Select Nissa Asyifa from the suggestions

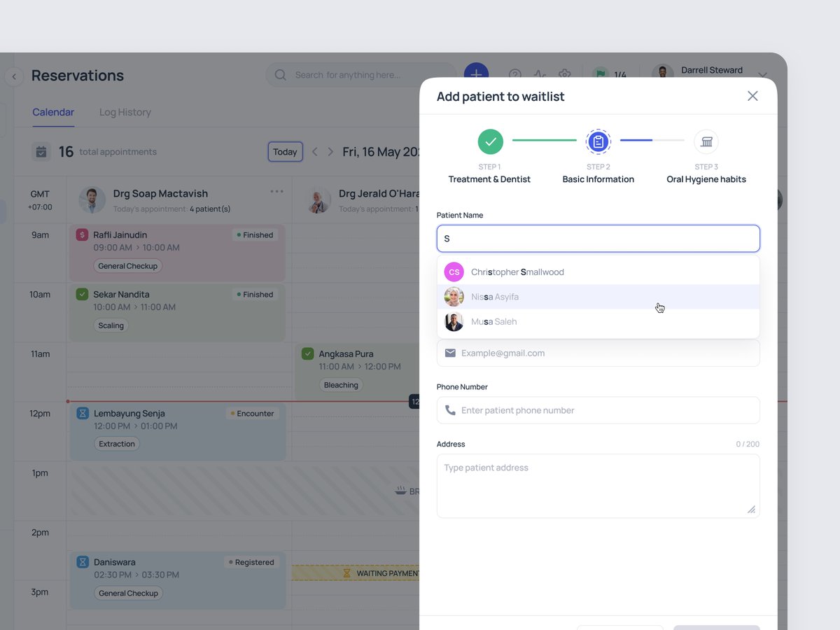coord(598,297)
